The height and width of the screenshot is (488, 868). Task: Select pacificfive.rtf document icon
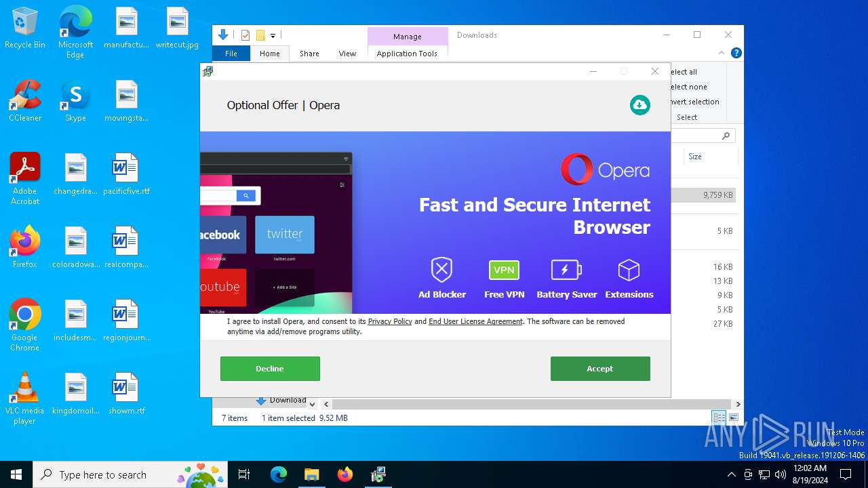point(126,175)
